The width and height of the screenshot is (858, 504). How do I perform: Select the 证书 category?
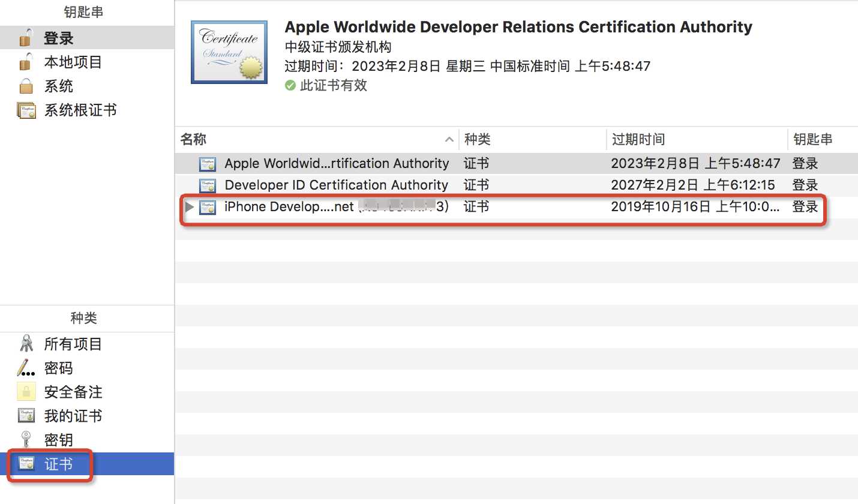coord(87,464)
